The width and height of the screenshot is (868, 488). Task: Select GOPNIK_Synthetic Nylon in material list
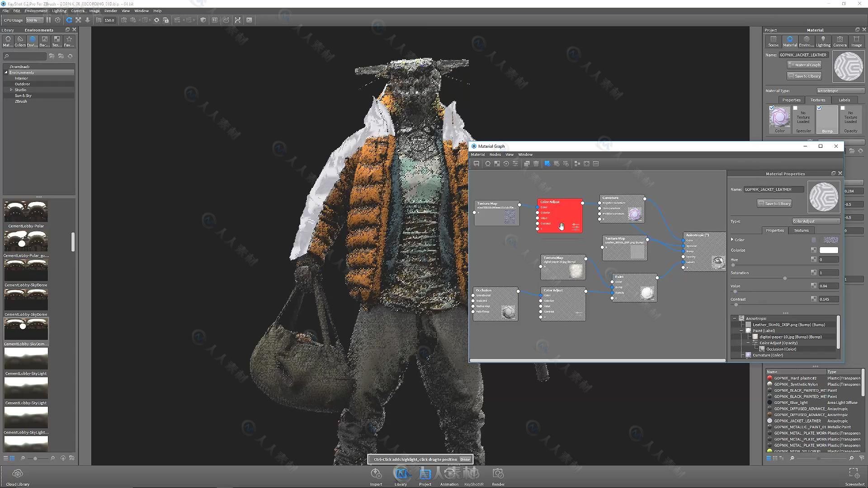tap(814, 385)
